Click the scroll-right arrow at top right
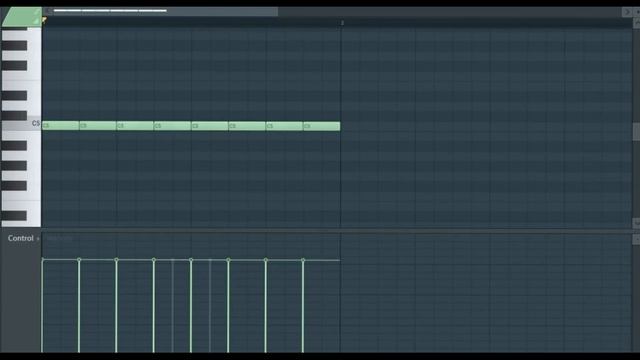 click(627, 12)
